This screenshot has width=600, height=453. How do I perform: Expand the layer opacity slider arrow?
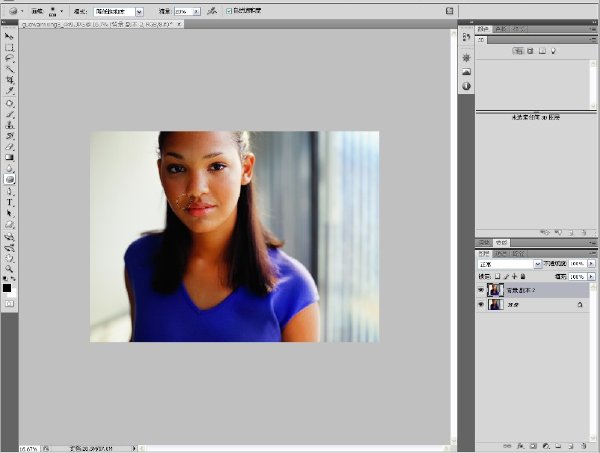(591, 264)
